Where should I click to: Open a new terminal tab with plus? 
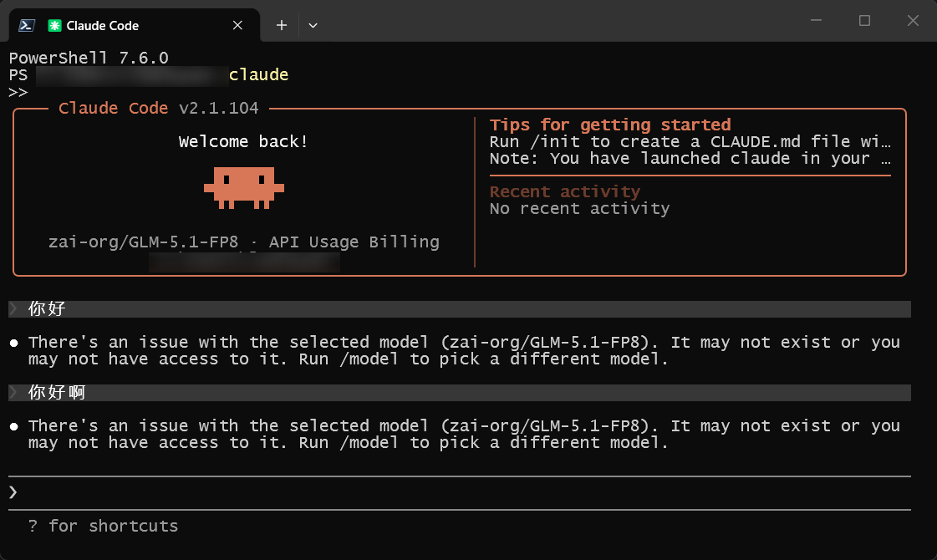[x=282, y=25]
